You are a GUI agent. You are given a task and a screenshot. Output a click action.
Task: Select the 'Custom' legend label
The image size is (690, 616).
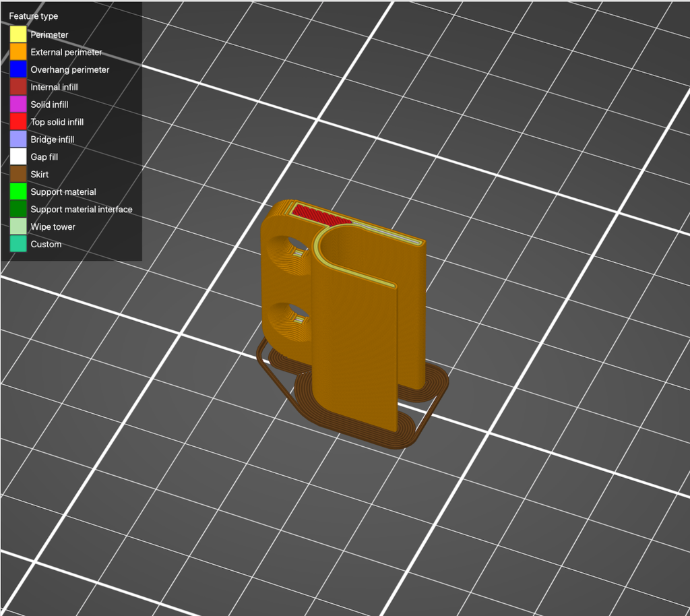point(46,244)
